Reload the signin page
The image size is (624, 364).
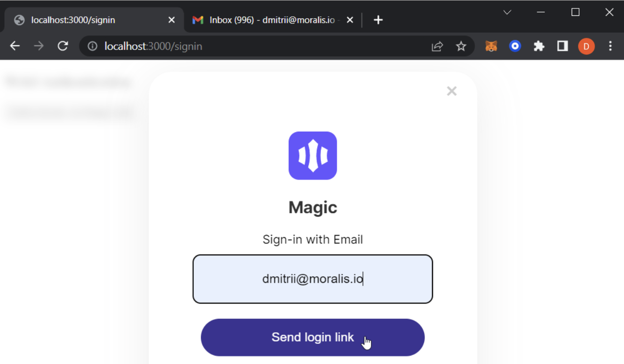tap(63, 46)
